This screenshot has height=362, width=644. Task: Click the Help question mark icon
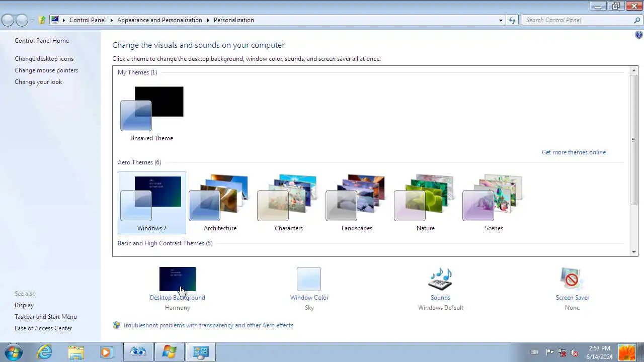[x=639, y=35]
